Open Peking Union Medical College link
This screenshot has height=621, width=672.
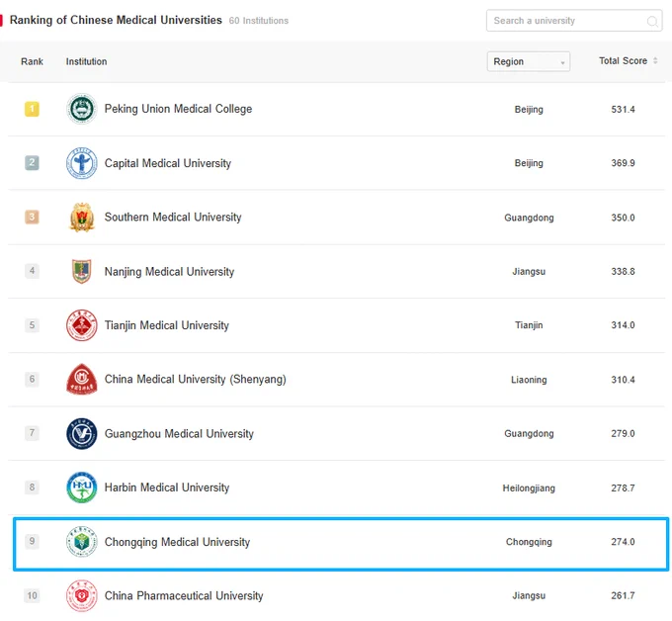point(178,109)
